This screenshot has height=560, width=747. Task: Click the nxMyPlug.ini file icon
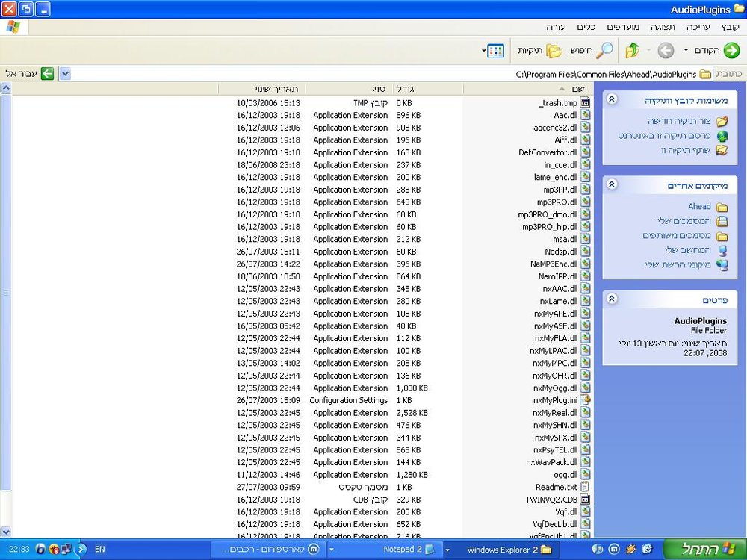(585, 400)
